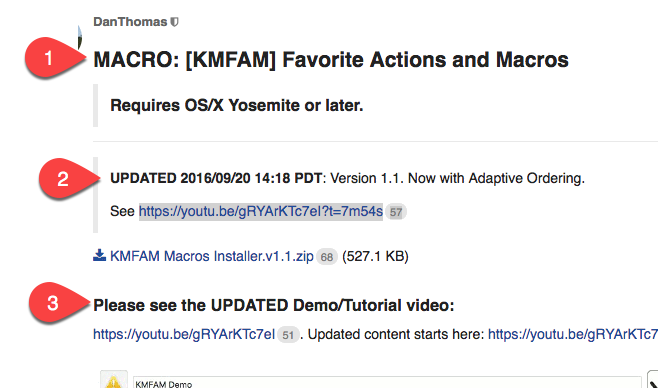Click the 68 download-count badge
Image resolution: width=659 pixels, height=388 pixels.
(327, 257)
